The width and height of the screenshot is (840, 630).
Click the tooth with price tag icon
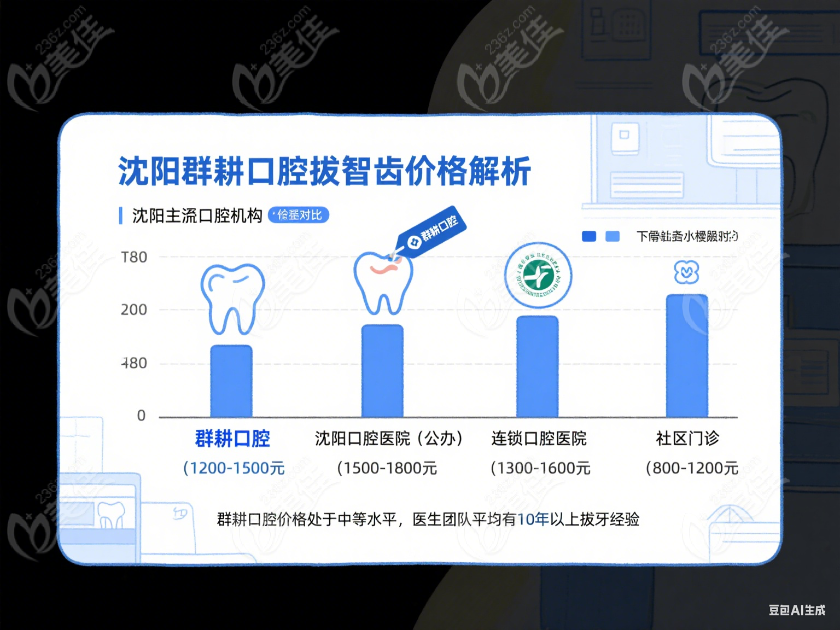tap(383, 283)
